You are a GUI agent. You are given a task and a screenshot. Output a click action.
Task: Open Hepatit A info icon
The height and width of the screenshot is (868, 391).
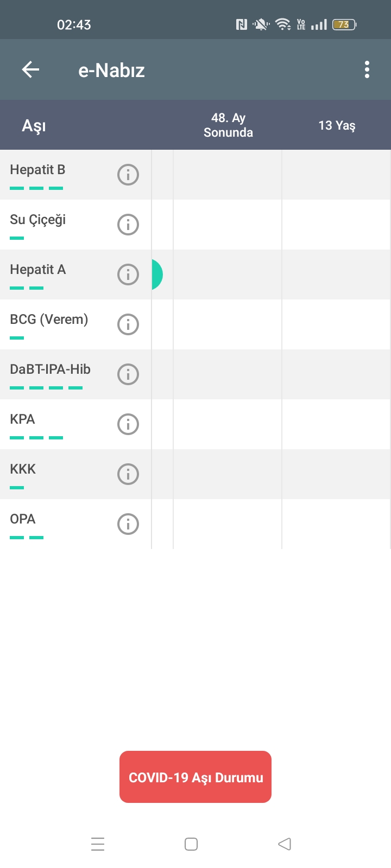click(x=128, y=275)
